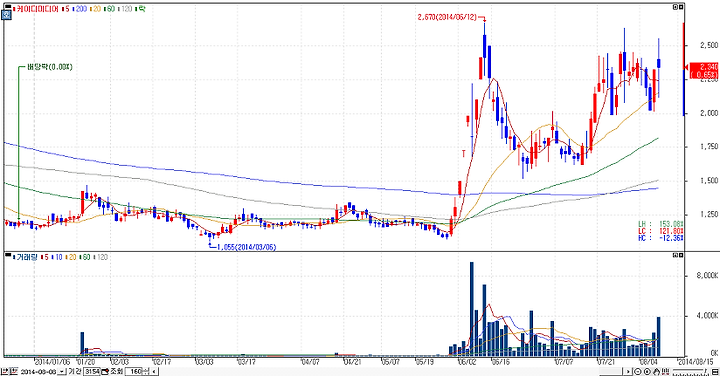Click the red stock name legend 케이디미디어

36,9
